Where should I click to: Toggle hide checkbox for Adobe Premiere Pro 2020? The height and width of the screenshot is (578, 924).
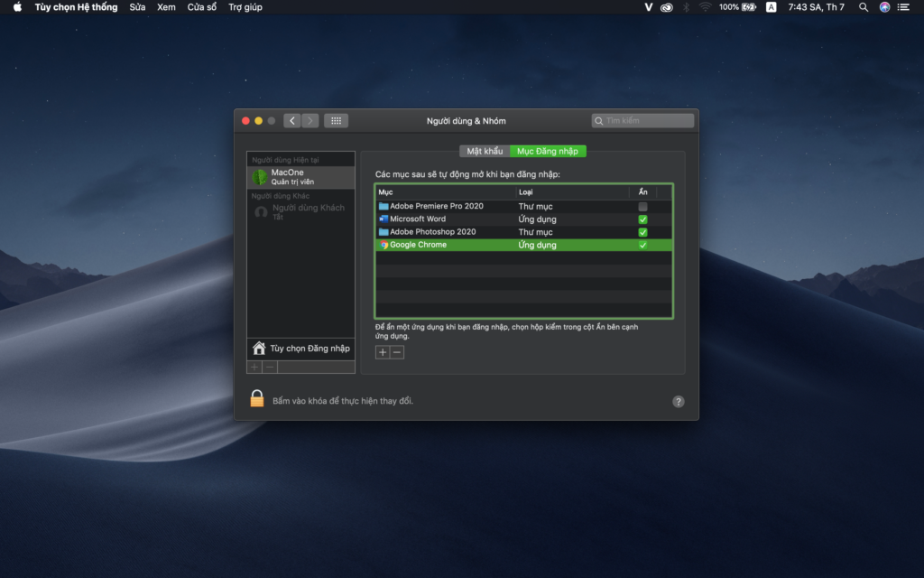tap(642, 207)
